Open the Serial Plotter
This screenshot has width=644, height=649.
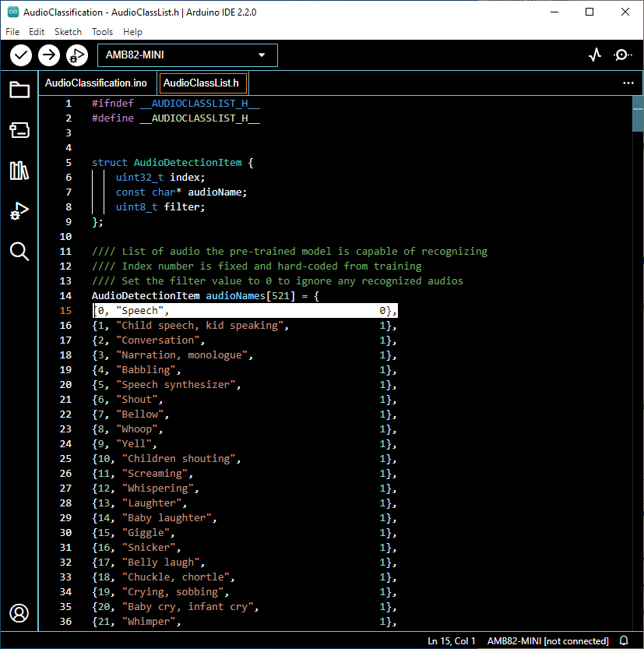pos(595,55)
